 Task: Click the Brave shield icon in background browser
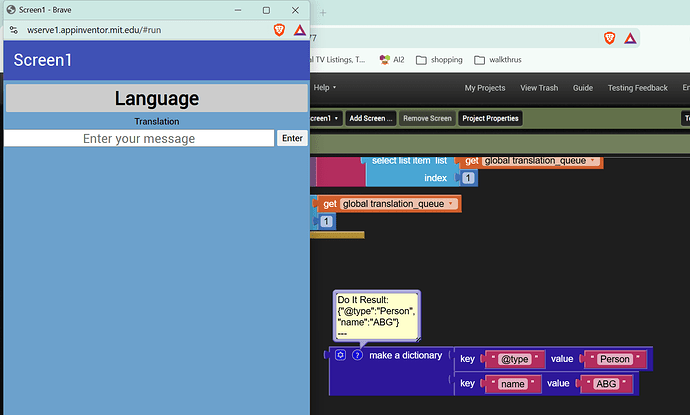[x=609, y=38]
